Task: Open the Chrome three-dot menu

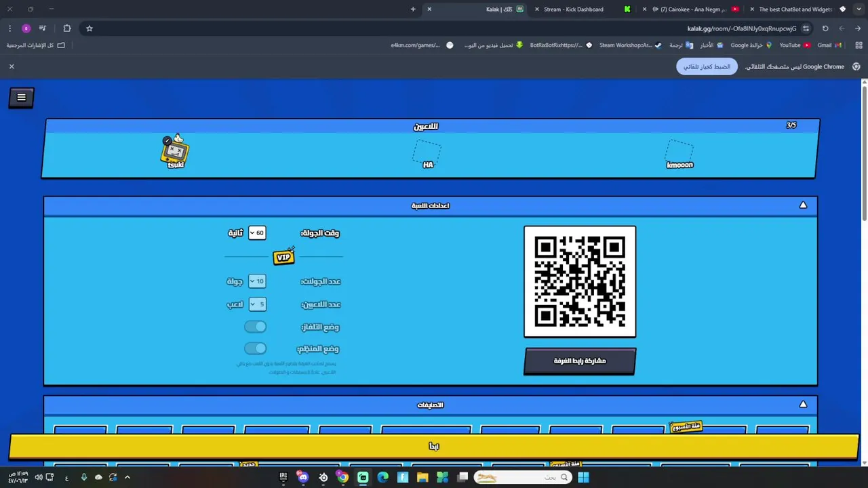Action: coord(9,28)
